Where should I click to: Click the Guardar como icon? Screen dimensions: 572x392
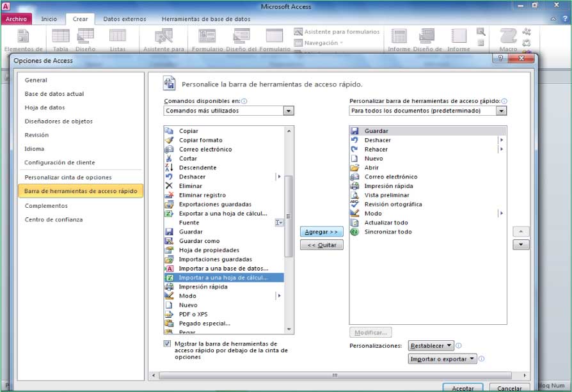[x=169, y=240]
